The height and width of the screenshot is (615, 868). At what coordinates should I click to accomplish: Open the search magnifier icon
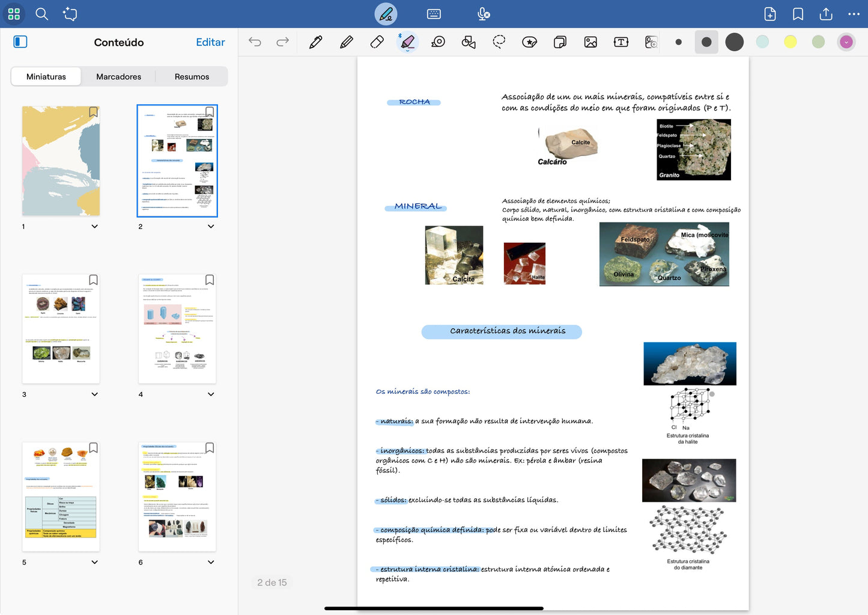click(41, 14)
